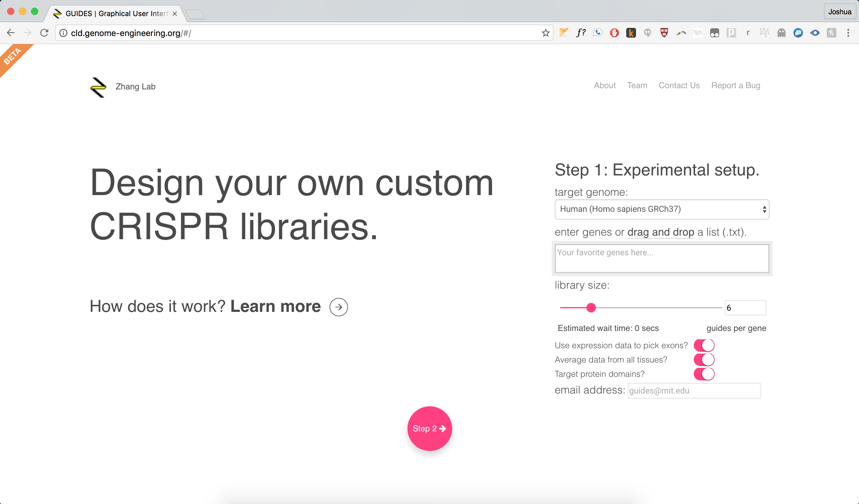Open the About page in navigation
Image resolution: width=859 pixels, height=504 pixels.
[x=604, y=85]
